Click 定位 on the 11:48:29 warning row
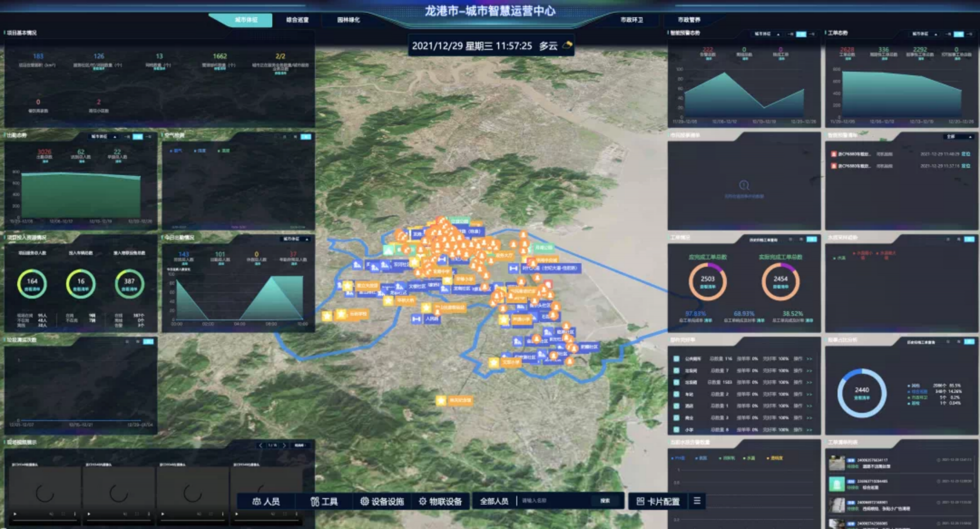Screen dimensions: 980x529 click(966, 154)
